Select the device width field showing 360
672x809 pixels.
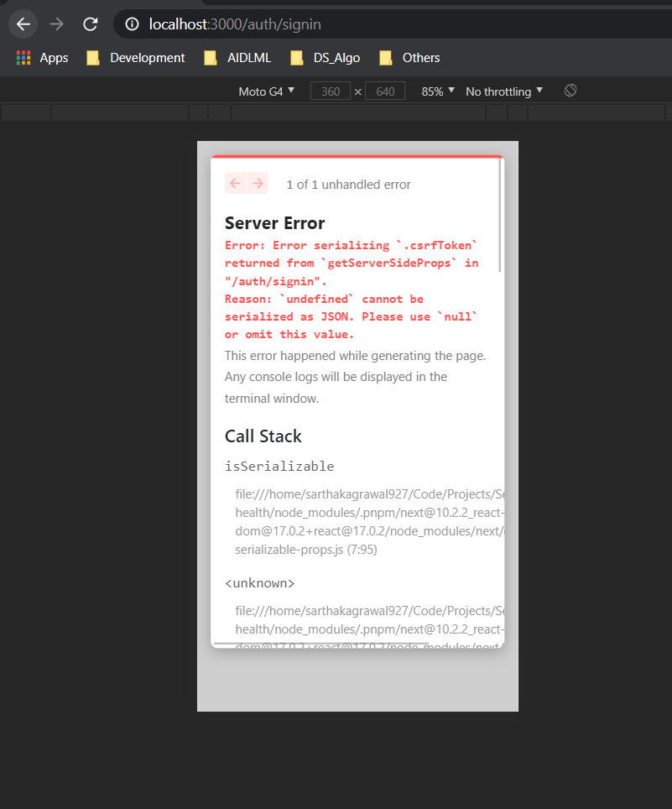click(x=330, y=91)
